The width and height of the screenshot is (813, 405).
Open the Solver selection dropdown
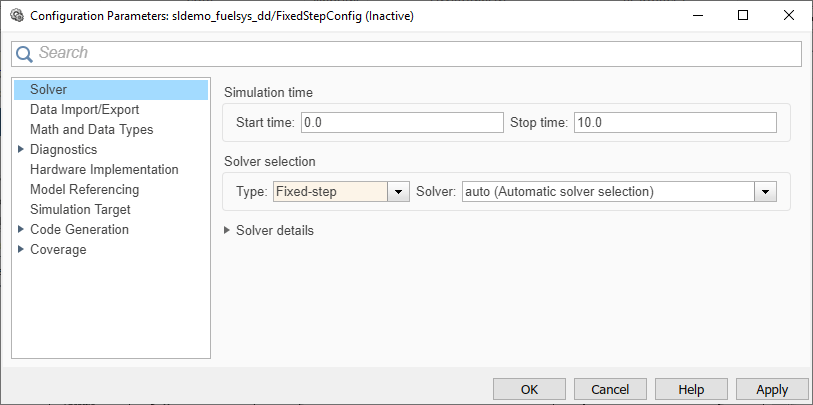pyautogui.click(x=766, y=191)
